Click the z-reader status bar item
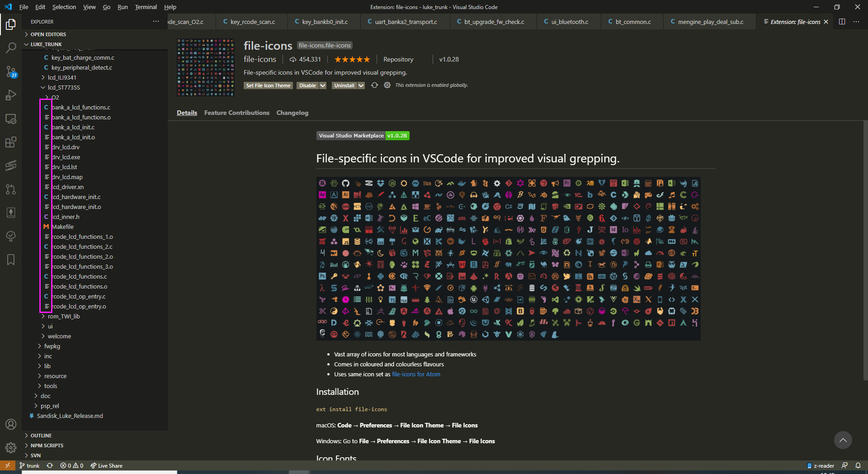This screenshot has width=868, height=474. (x=821, y=465)
